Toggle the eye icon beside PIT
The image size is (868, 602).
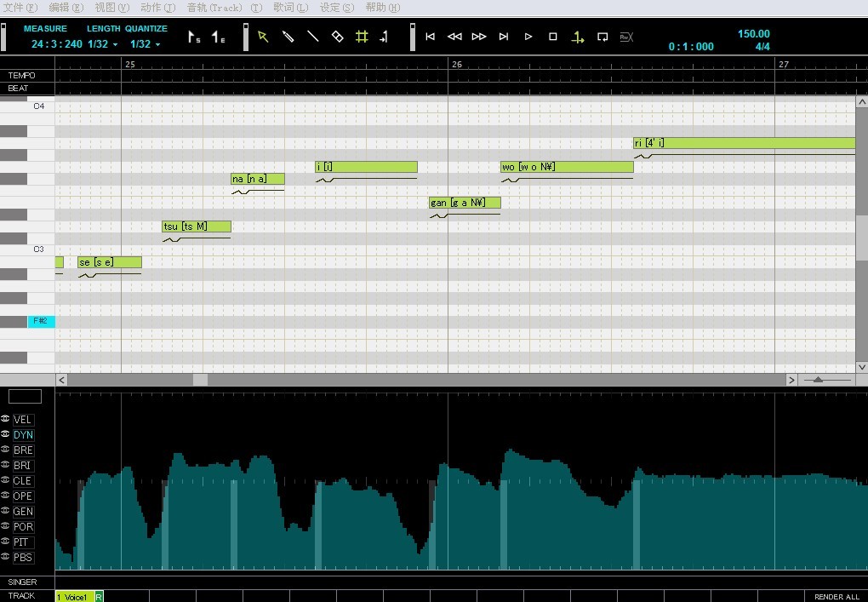tap(5, 541)
